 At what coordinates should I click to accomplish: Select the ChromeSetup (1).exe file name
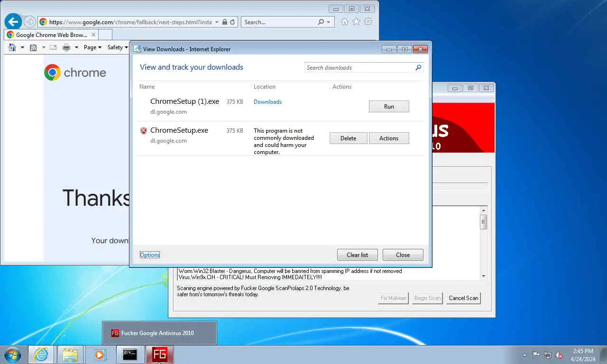(x=184, y=101)
